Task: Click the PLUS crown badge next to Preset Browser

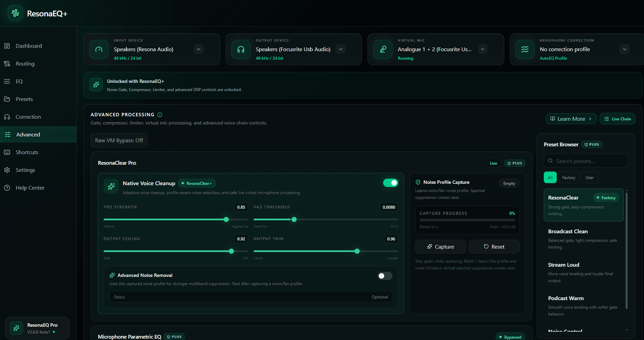Action: point(592,144)
